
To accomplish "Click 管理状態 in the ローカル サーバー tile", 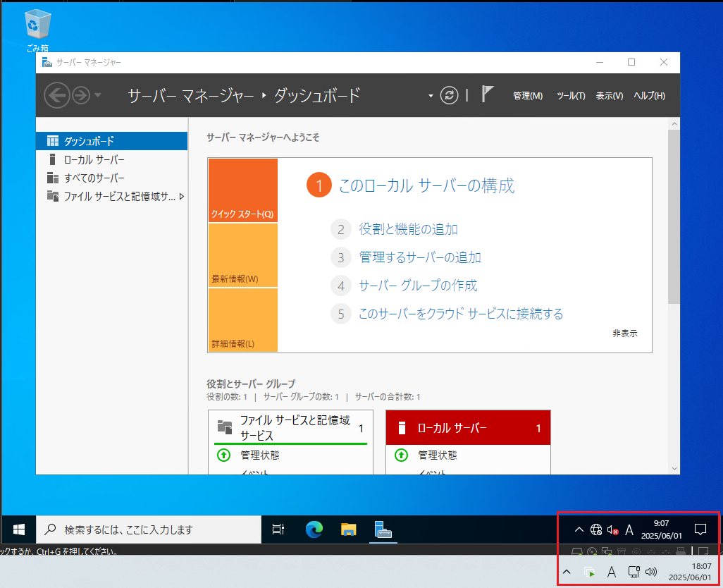I will pyautogui.click(x=437, y=455).
